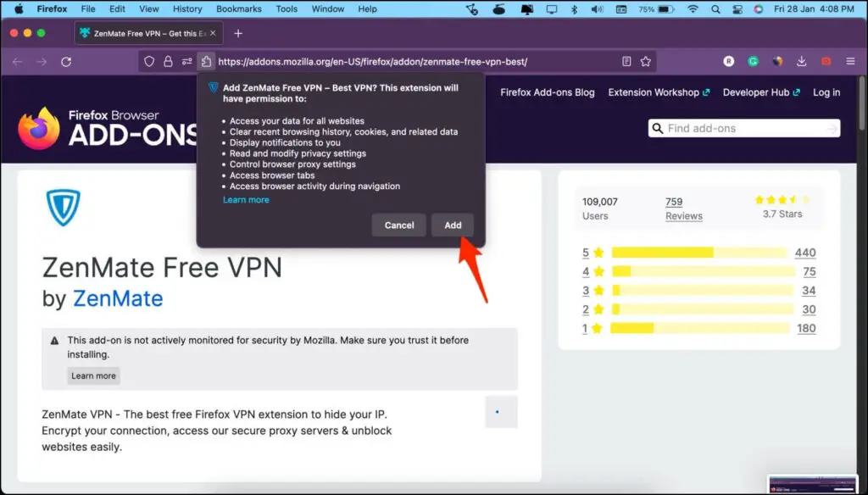Click the ZenMate shield logo on add-on page
Image resolution: width=868 pixels, height=495 pixels.
63,207
